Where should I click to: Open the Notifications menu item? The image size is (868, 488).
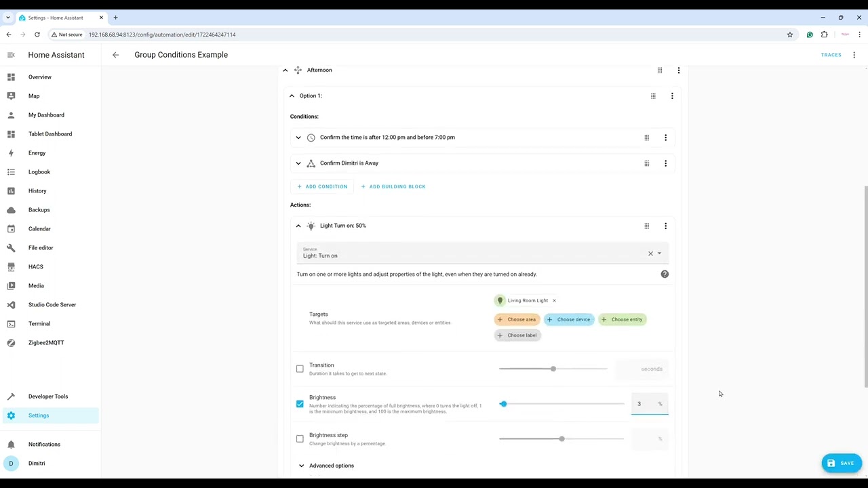[44, 444]
